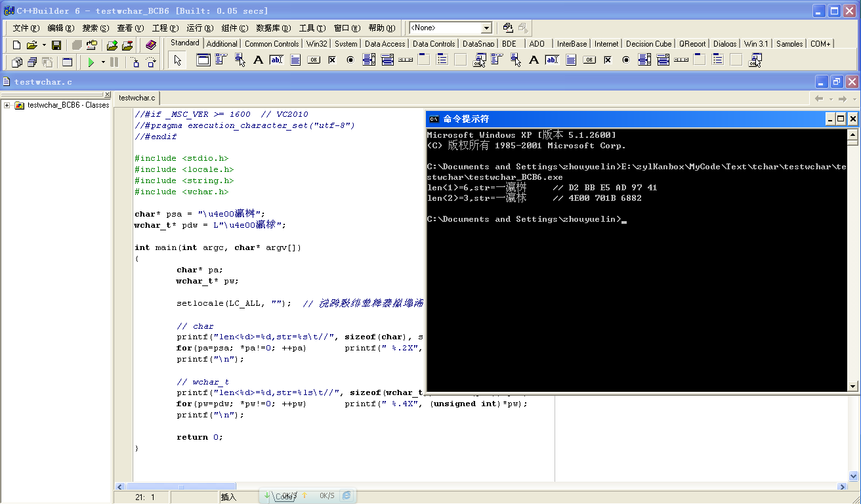Open the 搜索(S) menu

[x=96, y=28]
